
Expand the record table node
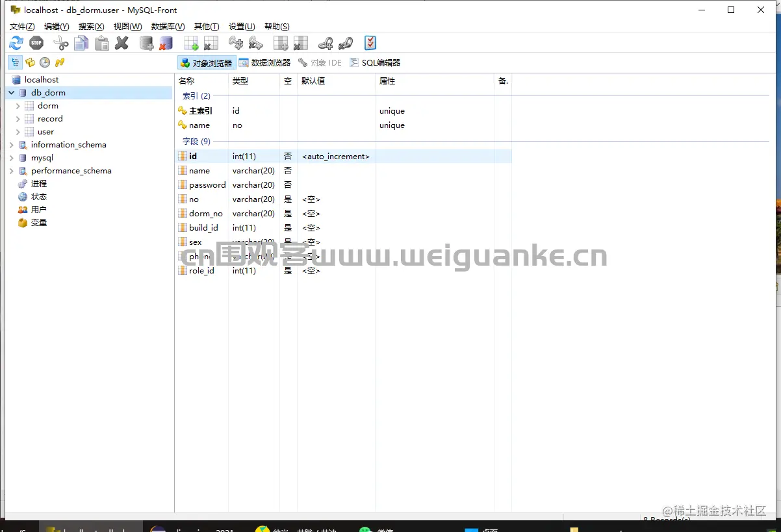tap(18, 119)
